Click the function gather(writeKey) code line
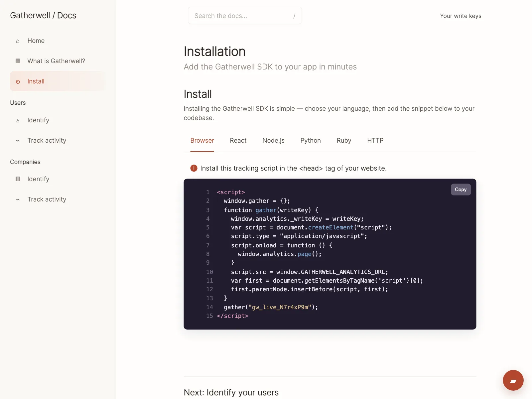 (x=271, y=210)
